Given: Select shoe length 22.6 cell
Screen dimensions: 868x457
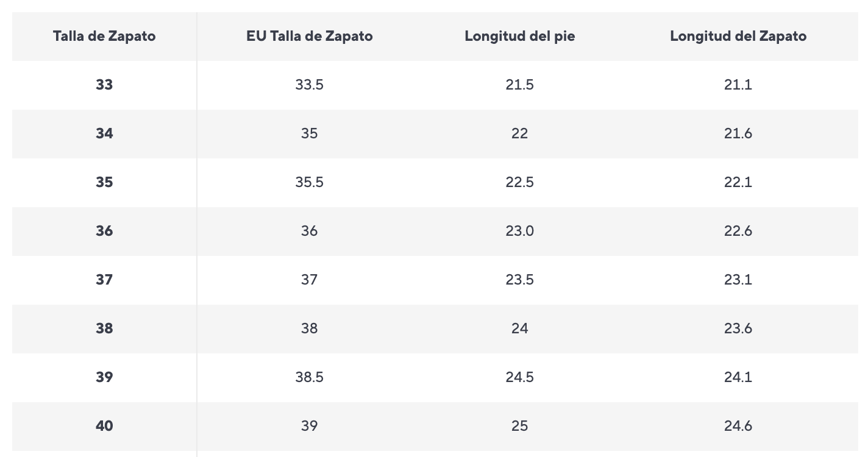Looking at the screenshot, I should tap(738, 231).
